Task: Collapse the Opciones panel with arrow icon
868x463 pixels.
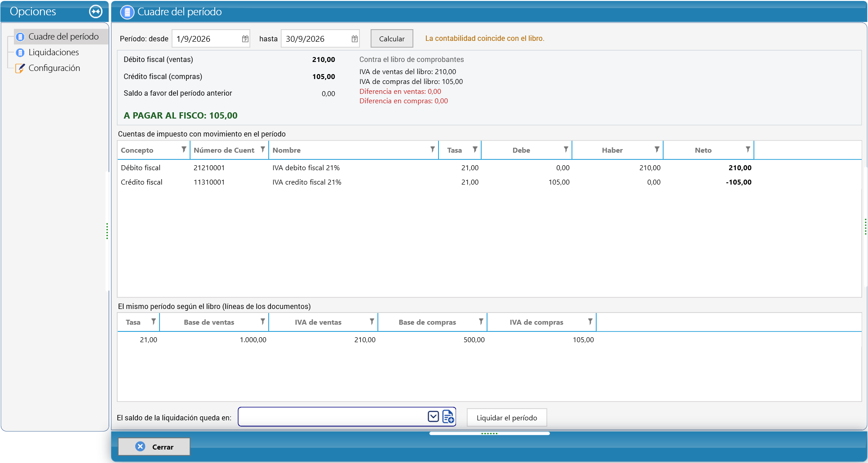Action: click(96, 11)
